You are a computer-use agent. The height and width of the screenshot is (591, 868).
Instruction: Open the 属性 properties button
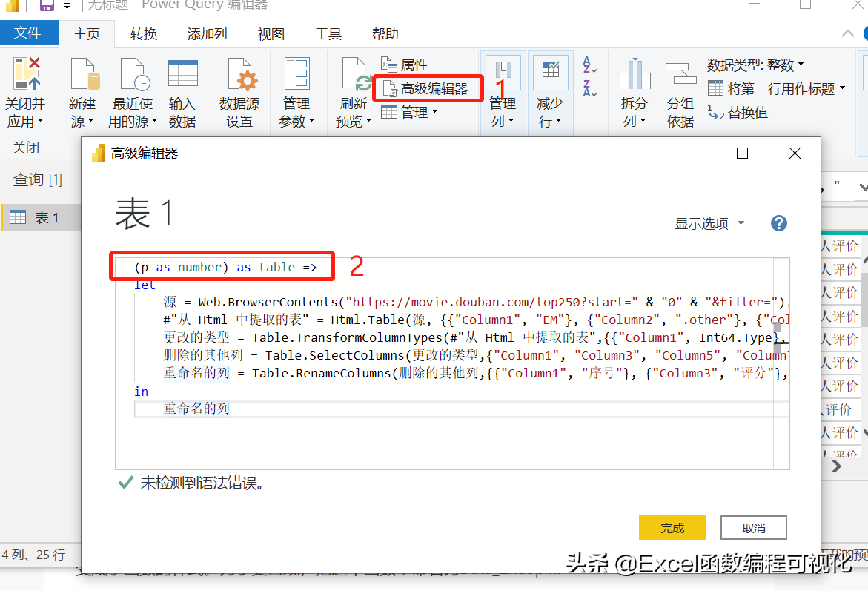[x=405, y=65]
